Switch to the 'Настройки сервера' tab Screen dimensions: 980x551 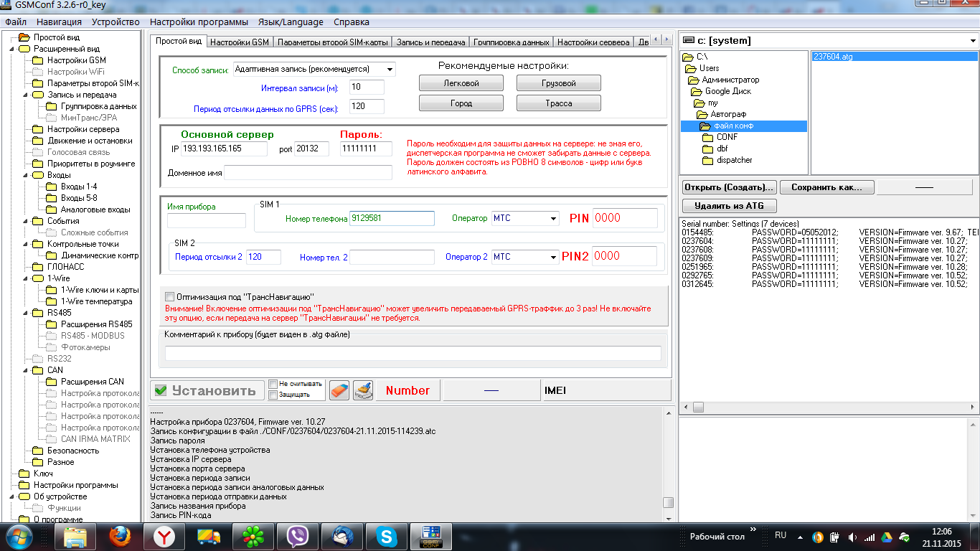[593, 42]
